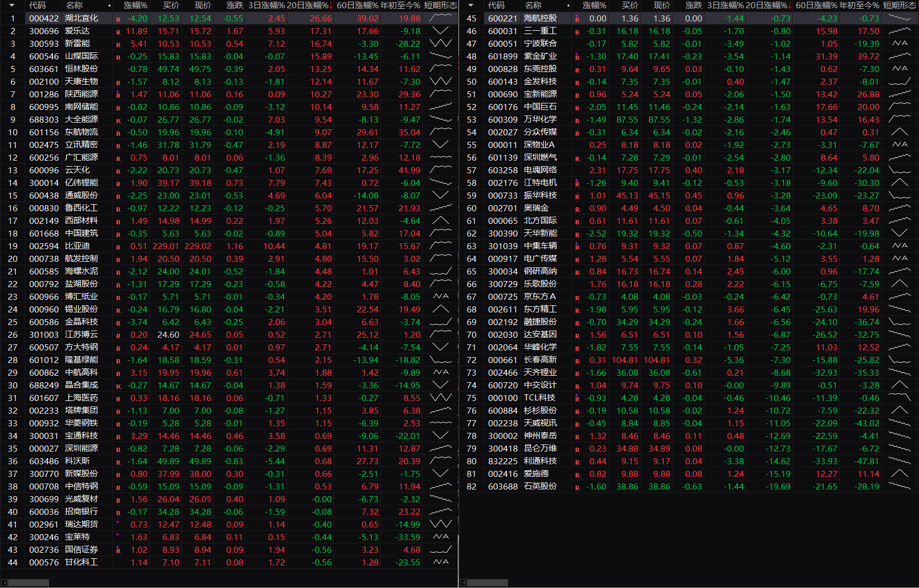Click the trend sparkline for 比亚迪
The height and width of the screenshot is (588, 919).
tap(441, 246)
